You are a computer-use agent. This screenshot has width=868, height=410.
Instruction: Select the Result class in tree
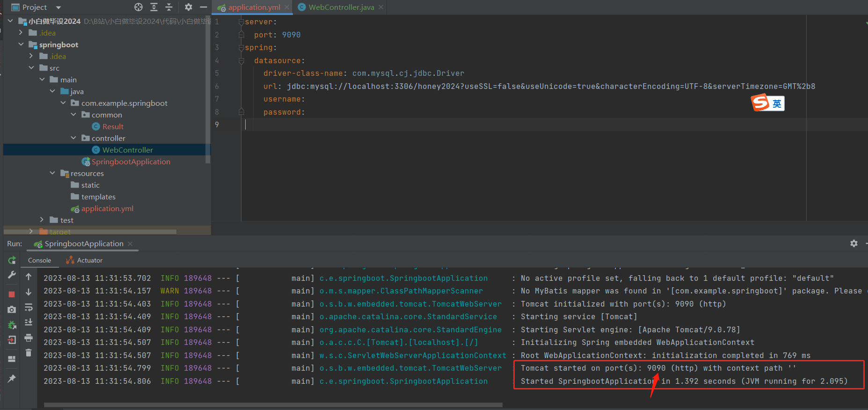pos(113,126)
